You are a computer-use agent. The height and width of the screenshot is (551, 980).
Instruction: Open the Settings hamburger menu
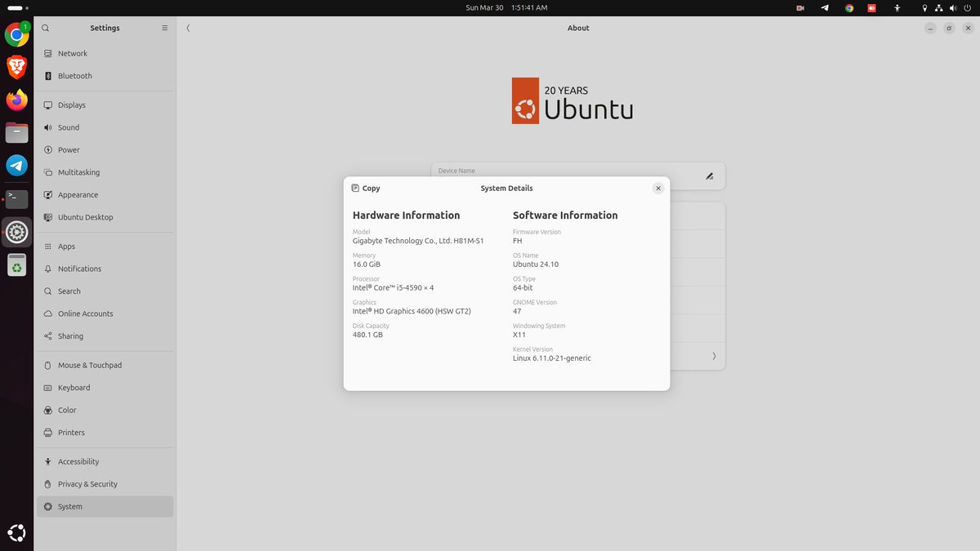click(164, 28)
